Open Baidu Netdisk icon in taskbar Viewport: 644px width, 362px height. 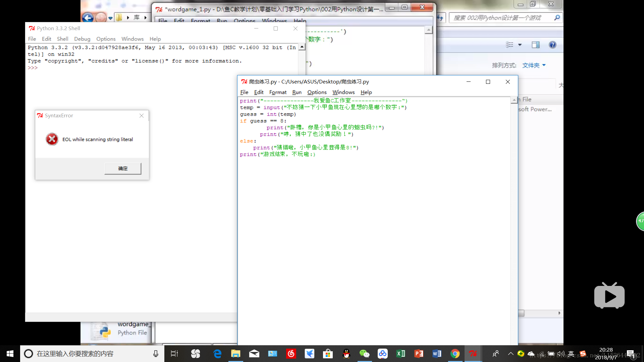[383, 354]
